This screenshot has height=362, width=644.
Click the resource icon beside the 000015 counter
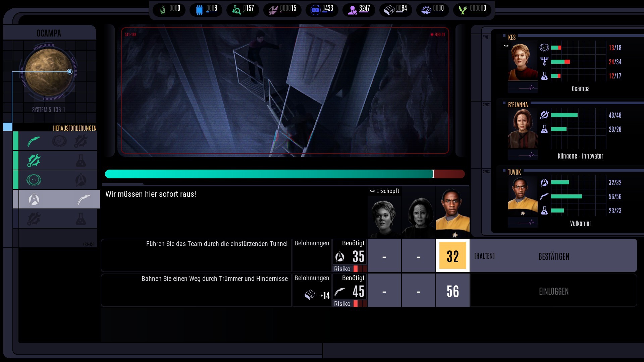point(273,10)
